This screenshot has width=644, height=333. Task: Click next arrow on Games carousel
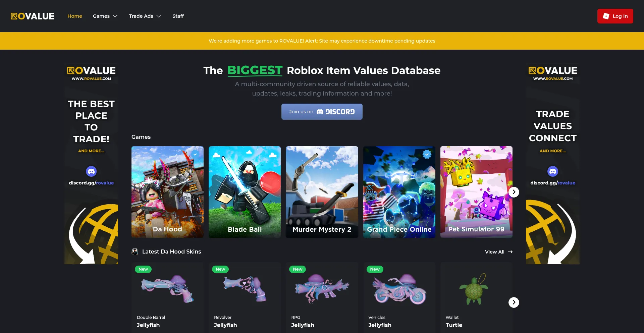tap(514, 192)
